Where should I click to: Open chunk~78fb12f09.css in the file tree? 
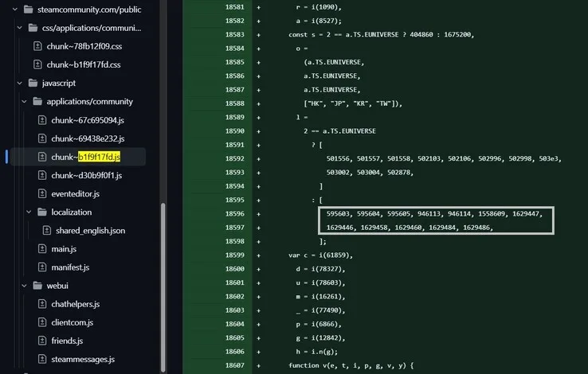pyautogui.click(x=84, y=46)
